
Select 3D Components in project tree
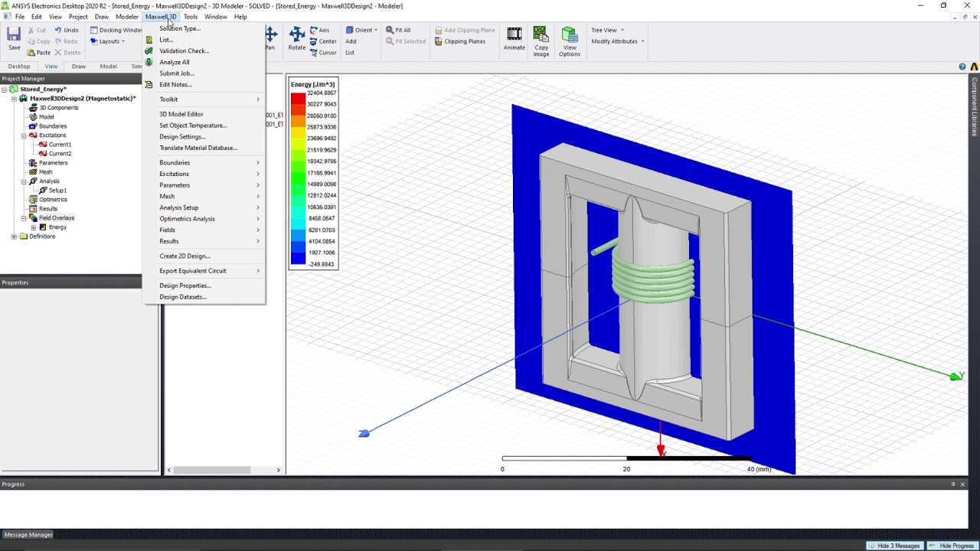click(58, 108)
